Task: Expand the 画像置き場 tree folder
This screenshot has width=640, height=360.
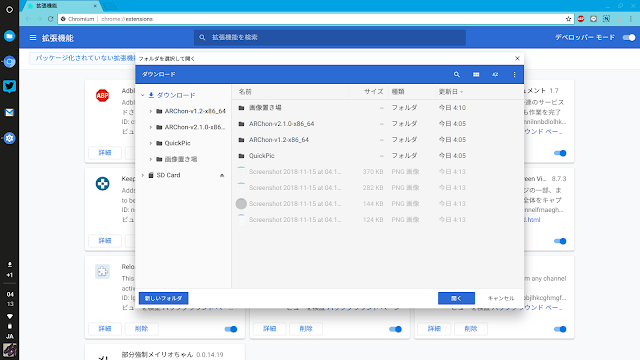Action: pos(151,159)
